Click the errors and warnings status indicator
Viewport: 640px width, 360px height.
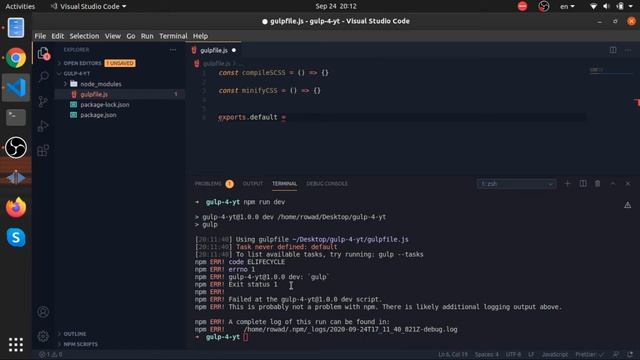pyautogui.click(x=51, y=355)
